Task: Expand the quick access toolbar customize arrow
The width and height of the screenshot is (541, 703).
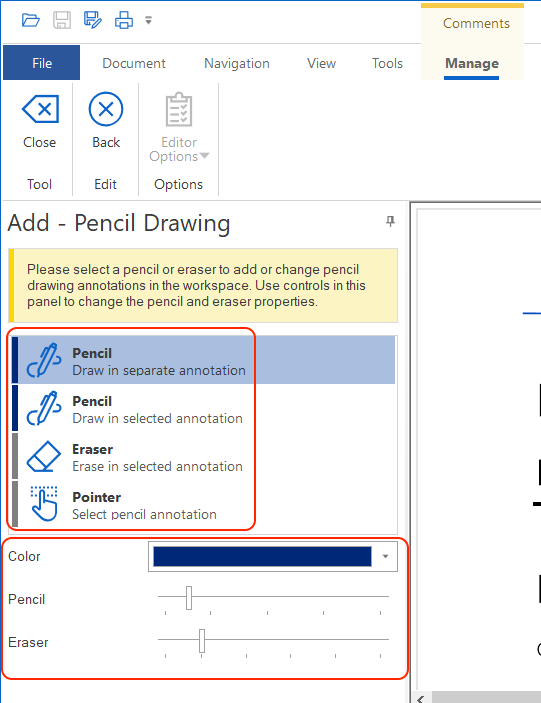Action: (x=149, y=21)
